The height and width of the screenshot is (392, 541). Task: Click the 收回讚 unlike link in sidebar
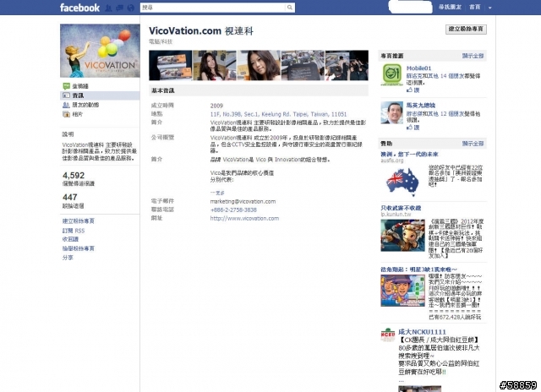(70, 239)
